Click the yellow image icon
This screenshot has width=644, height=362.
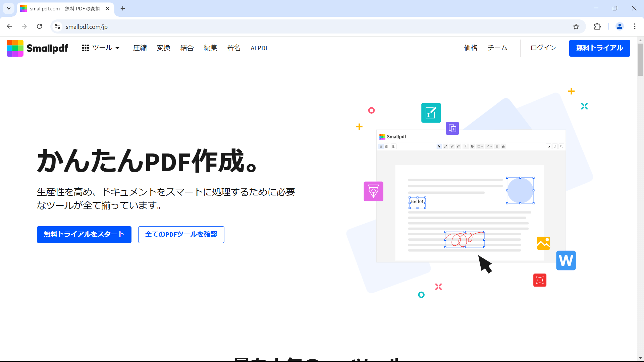click(x=543, y=243)
